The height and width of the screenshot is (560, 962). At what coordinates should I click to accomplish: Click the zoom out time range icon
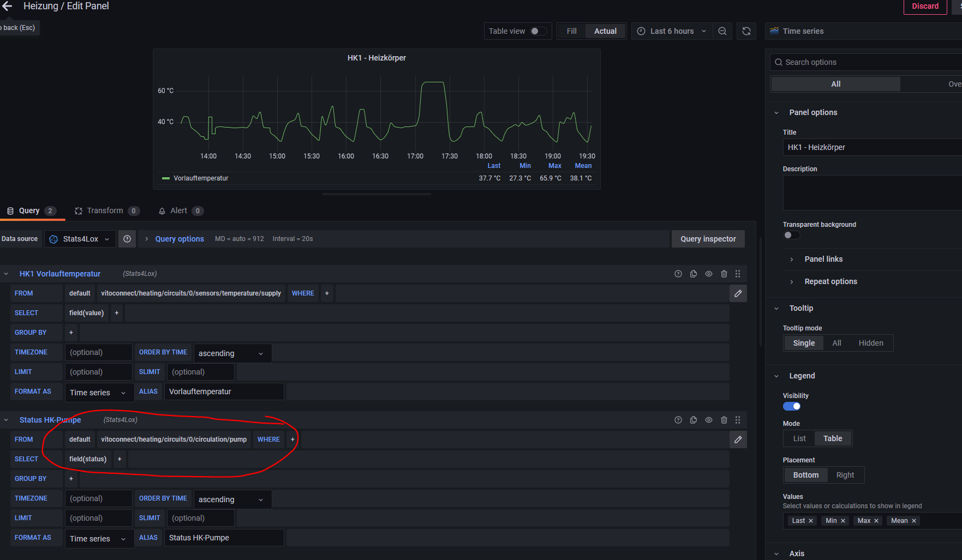(x=722, y=31)
